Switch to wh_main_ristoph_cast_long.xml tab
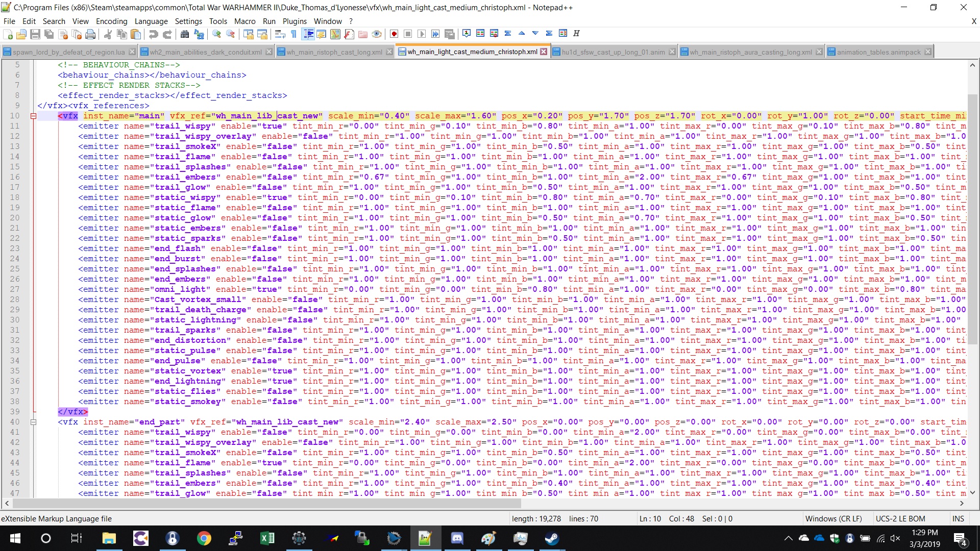980x551 pixels. pos(334,52)
